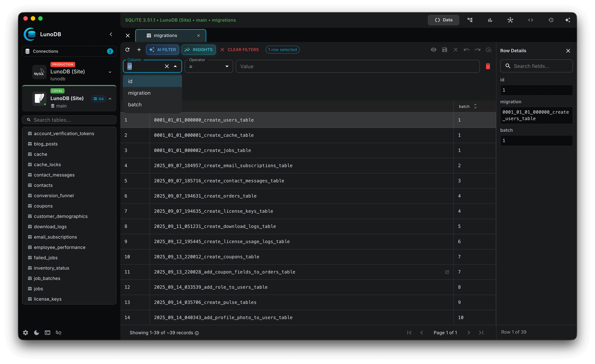
Task: Expand the production LunoDB (Site) connection
Action: pos(110,72)
